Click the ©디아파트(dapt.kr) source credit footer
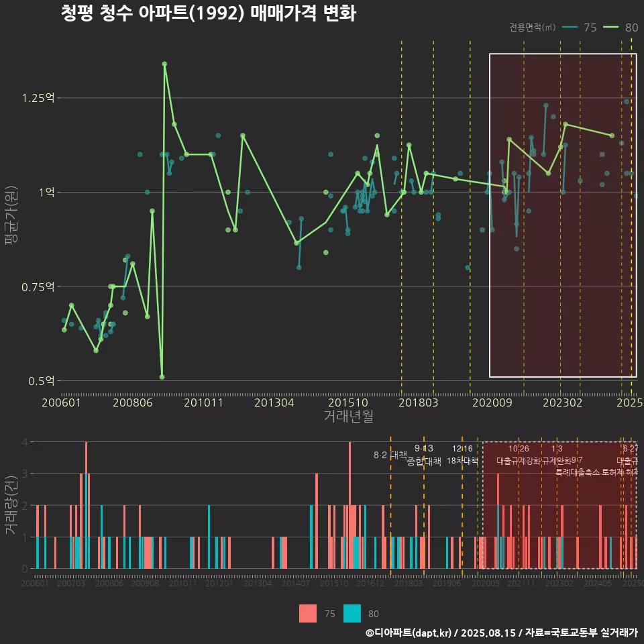The image size is (644, 644). point(502,633)
